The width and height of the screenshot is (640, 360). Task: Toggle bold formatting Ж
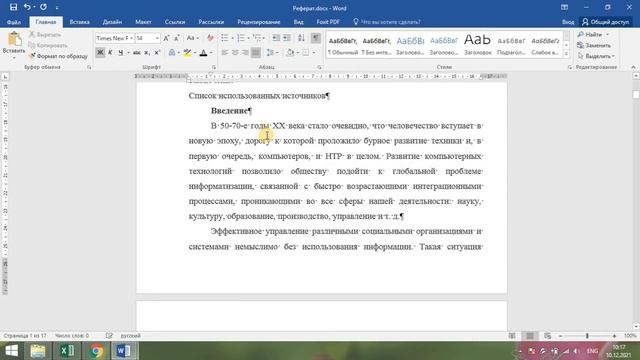point(100,53)
